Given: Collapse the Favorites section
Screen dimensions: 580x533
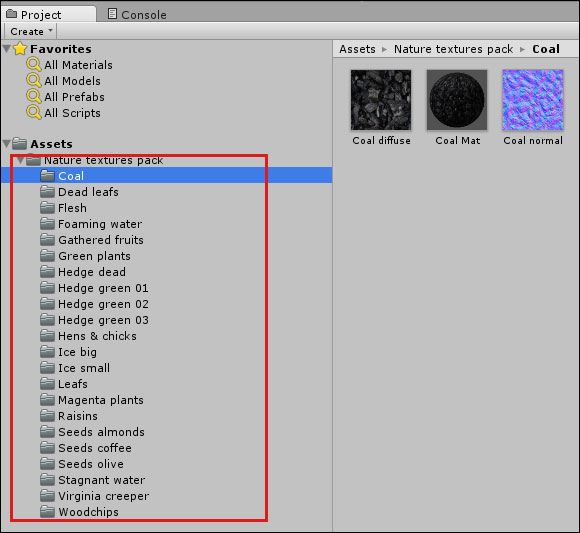Looking at the screenshot, I should [x=7, y=48].
